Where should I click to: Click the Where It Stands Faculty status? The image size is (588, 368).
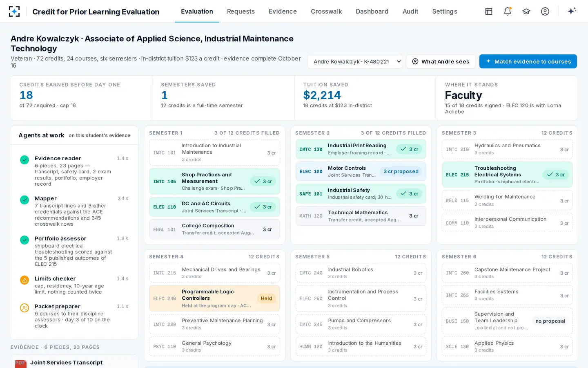coord(463,95)
